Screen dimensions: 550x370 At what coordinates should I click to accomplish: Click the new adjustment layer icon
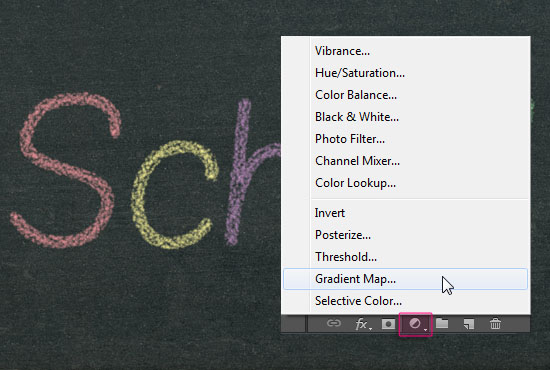pos(416,324)
